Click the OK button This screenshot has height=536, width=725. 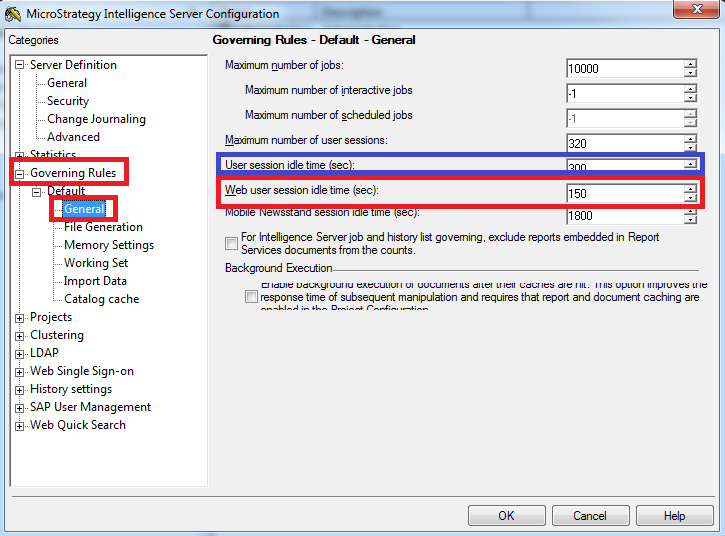pyautogui.click(x=506, y=516)
